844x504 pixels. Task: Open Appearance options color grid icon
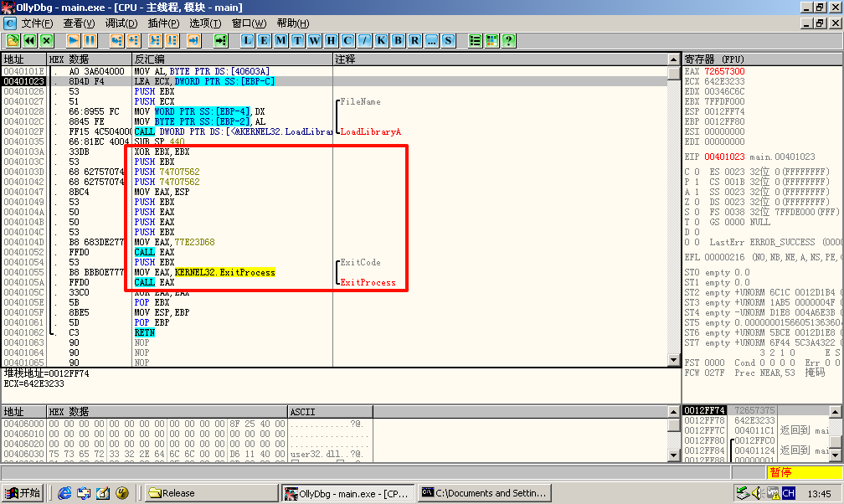click(x=491, y=40)
